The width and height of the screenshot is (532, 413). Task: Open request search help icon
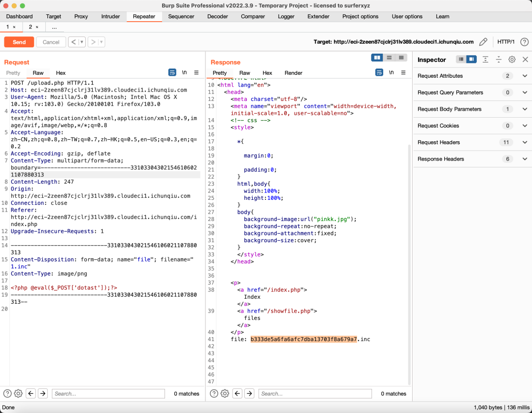(7, 393)
